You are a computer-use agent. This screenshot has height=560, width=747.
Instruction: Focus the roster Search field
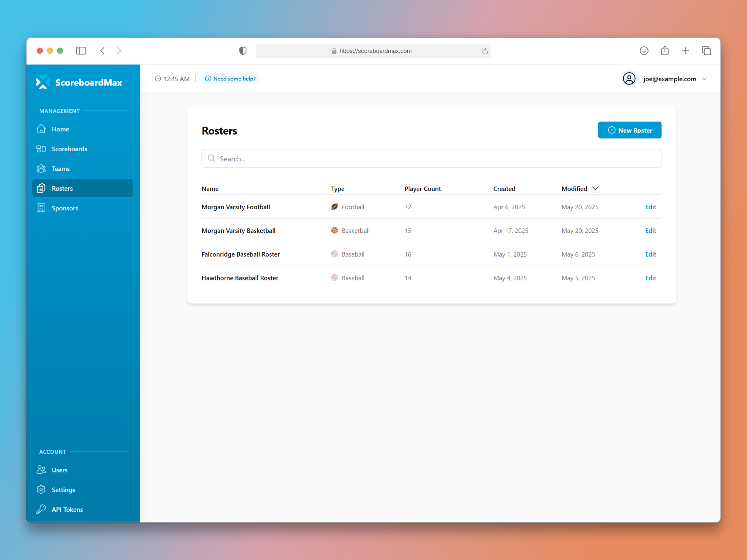point(431,158)
